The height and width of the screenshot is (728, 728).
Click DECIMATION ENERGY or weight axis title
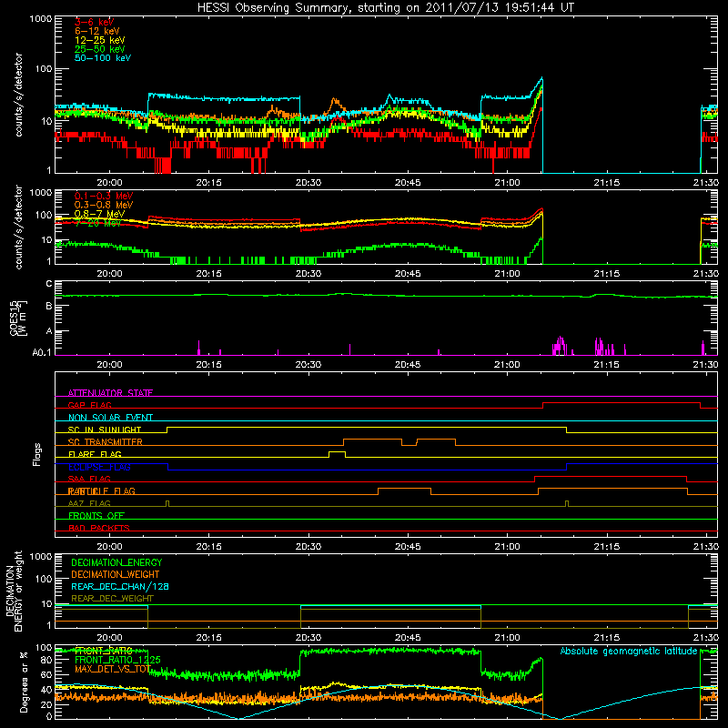[x=15, y=591]
